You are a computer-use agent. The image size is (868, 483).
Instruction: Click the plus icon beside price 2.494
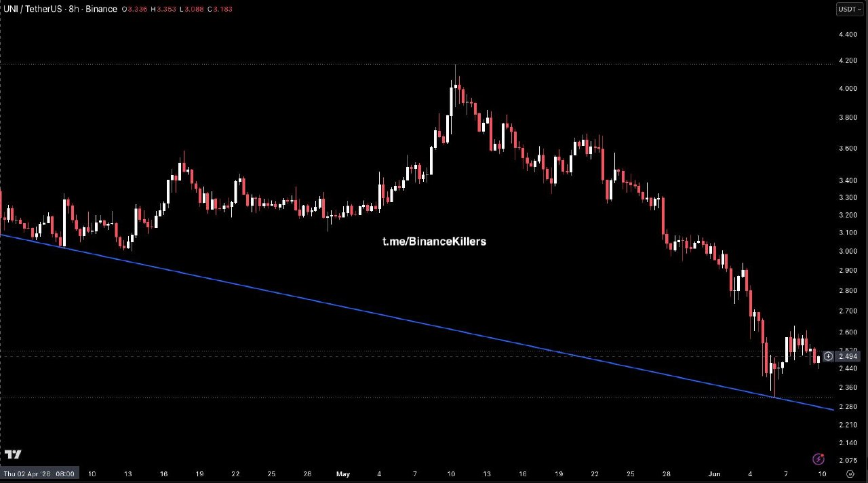point(828,356)
